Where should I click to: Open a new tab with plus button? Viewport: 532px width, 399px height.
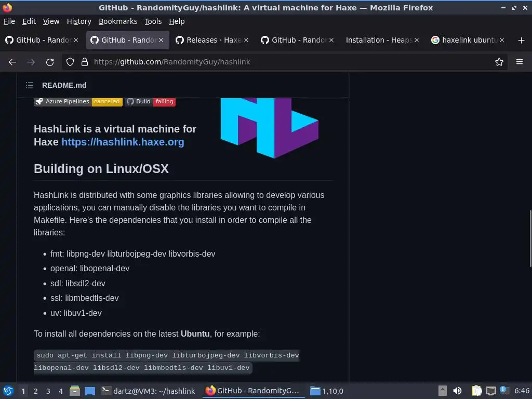(x=522, y=41)
